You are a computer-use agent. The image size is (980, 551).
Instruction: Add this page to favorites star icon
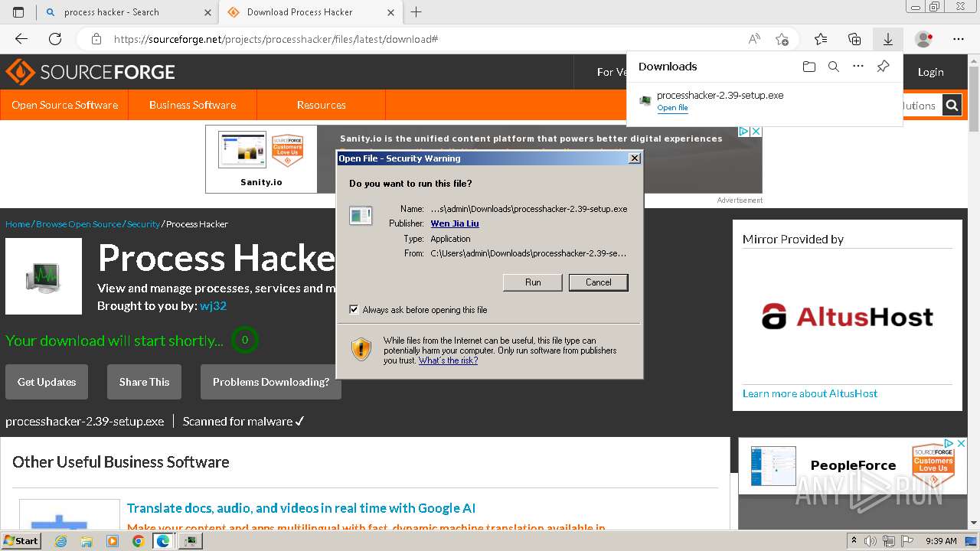782,39
